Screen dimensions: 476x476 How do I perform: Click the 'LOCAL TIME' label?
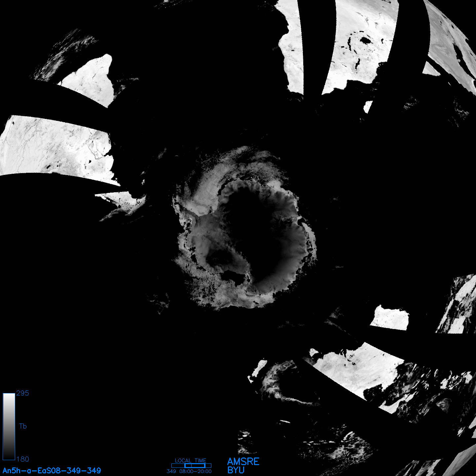[191, 460]
